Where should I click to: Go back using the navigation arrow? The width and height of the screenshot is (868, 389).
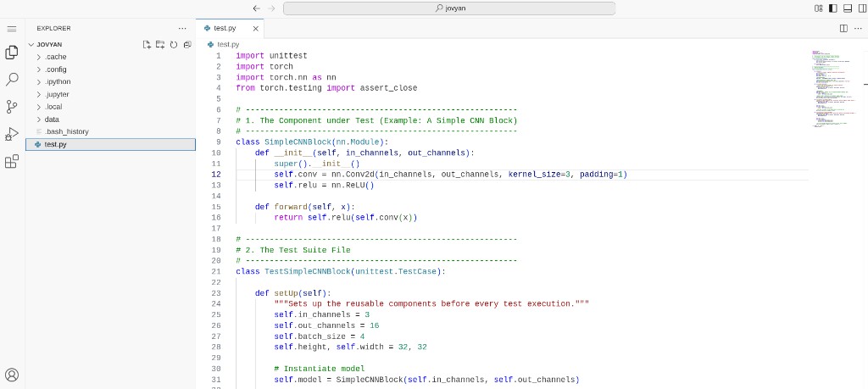tap(256, 8)
